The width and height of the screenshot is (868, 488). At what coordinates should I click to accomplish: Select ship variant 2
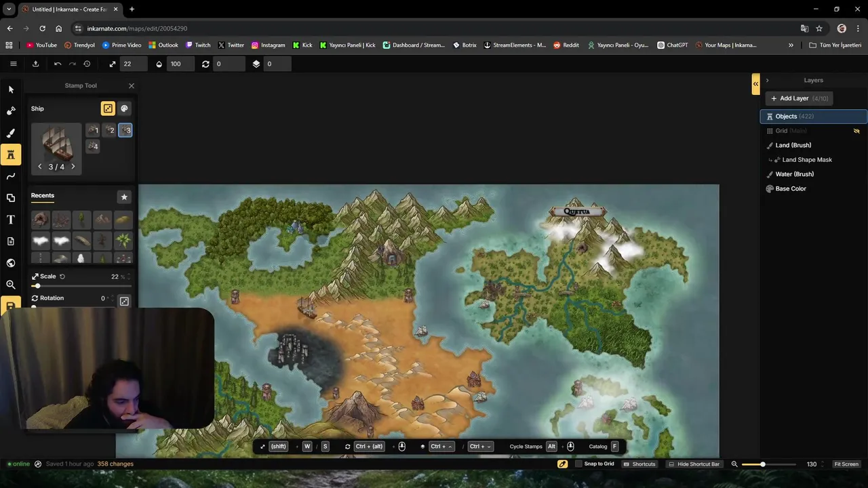pyautogui.click(x=109, y=130)
